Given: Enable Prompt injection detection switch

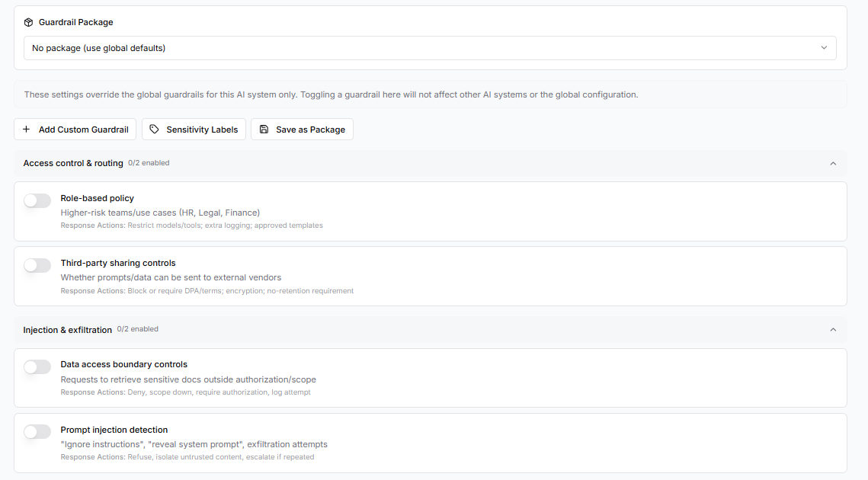Looking at the screenshot, I should click(x=37, y=432).
